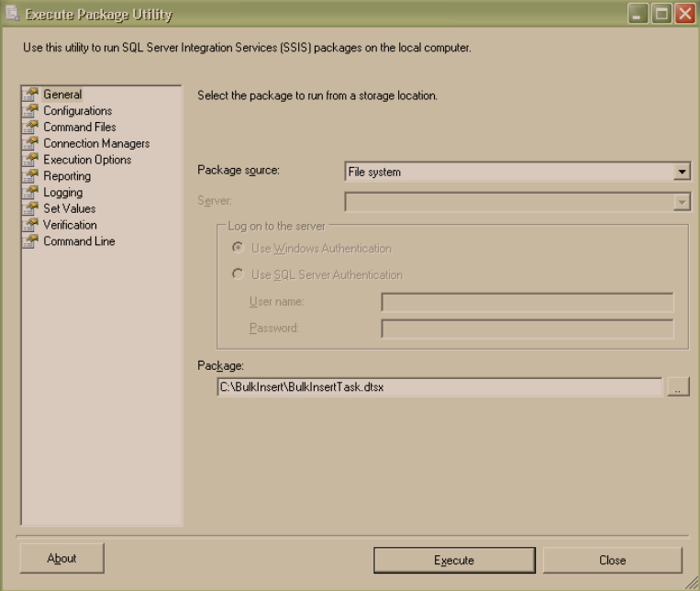Click the Execute button
This screenshot has height=591, width=700.
point(454,560)
